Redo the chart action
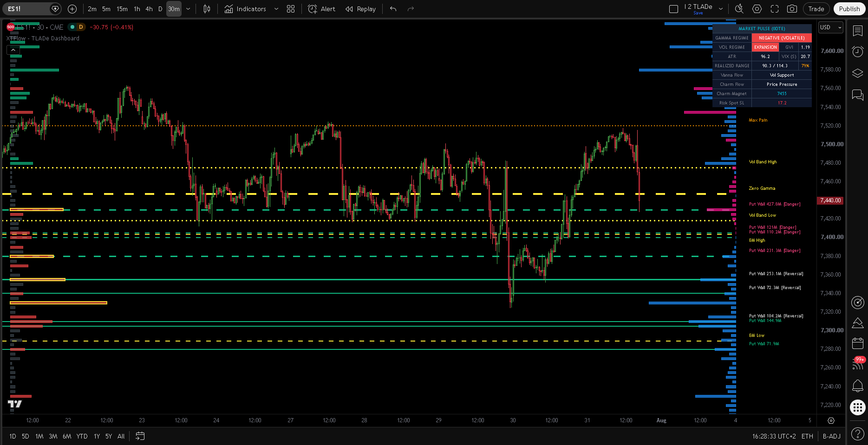This screenshot has width=868, height=445. 411,9
